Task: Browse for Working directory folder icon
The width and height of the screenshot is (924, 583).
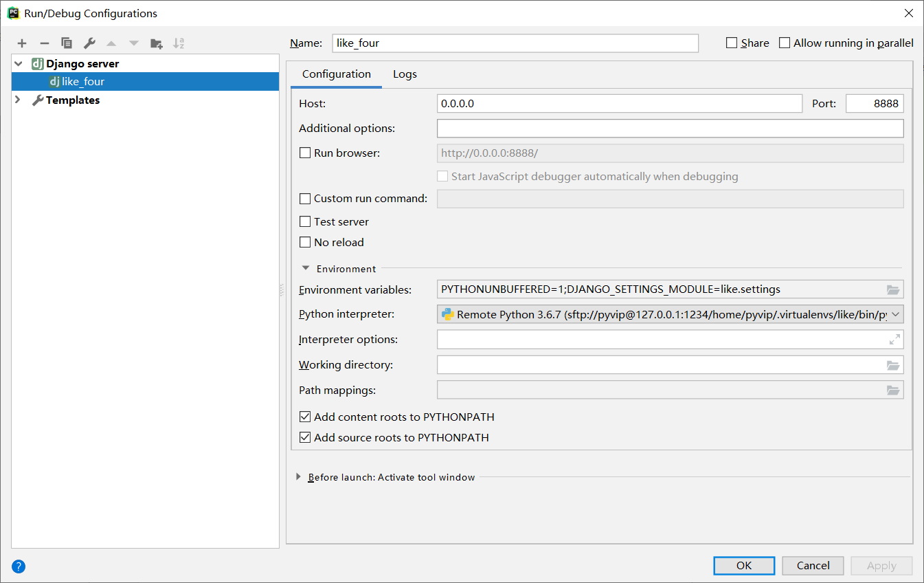Action: (893, 365)
